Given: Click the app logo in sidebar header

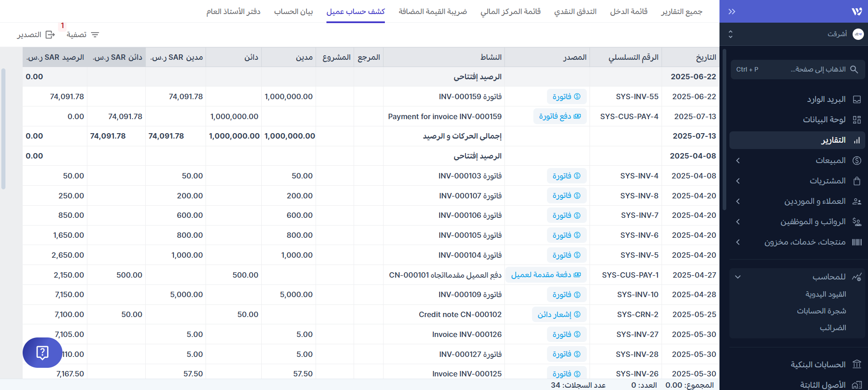Looking at the screenshot, I should pos(857,11).
